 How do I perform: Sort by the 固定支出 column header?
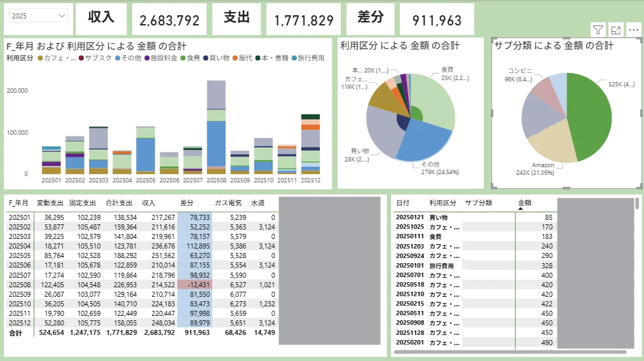[x=82, y=203]
